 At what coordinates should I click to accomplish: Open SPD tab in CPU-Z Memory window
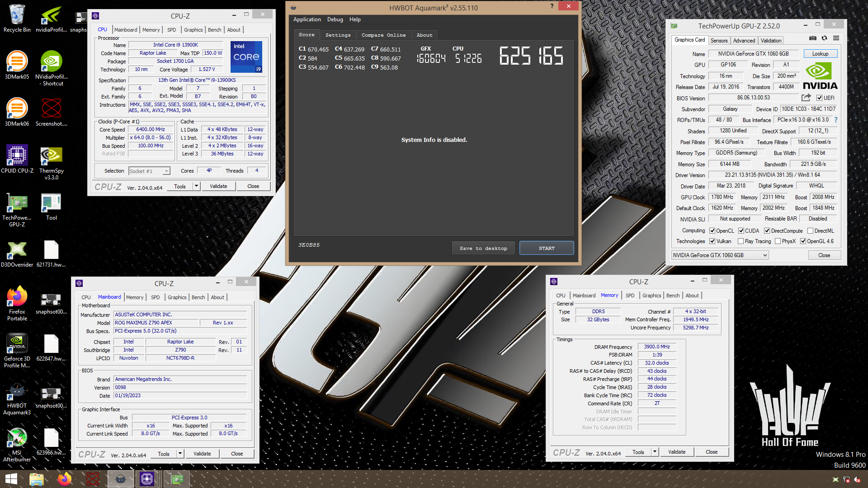pyautogui.click(x=630, y=296)
